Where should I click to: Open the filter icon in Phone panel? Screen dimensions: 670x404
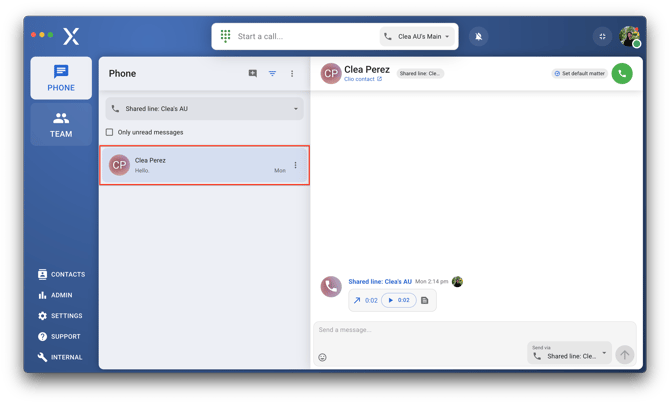272,73
